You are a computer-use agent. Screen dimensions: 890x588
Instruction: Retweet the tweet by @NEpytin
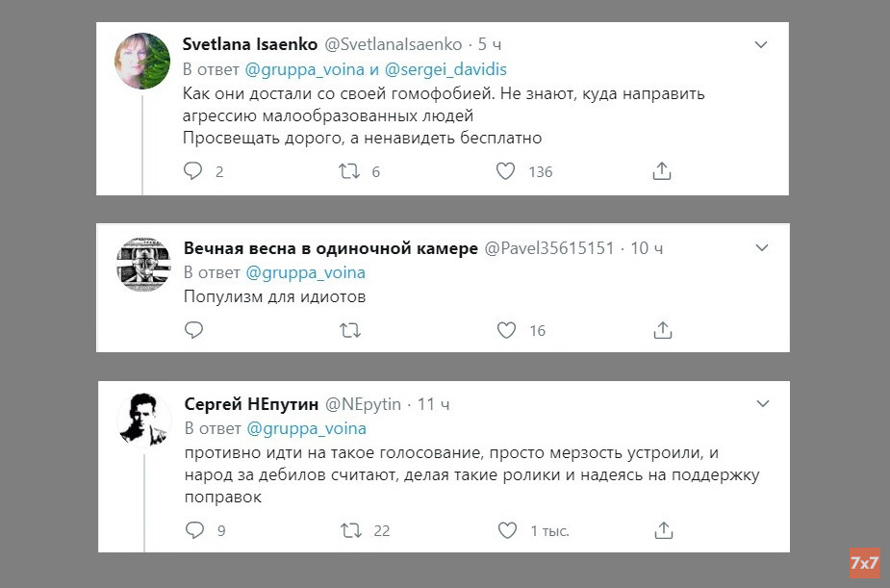coord(349,529)
